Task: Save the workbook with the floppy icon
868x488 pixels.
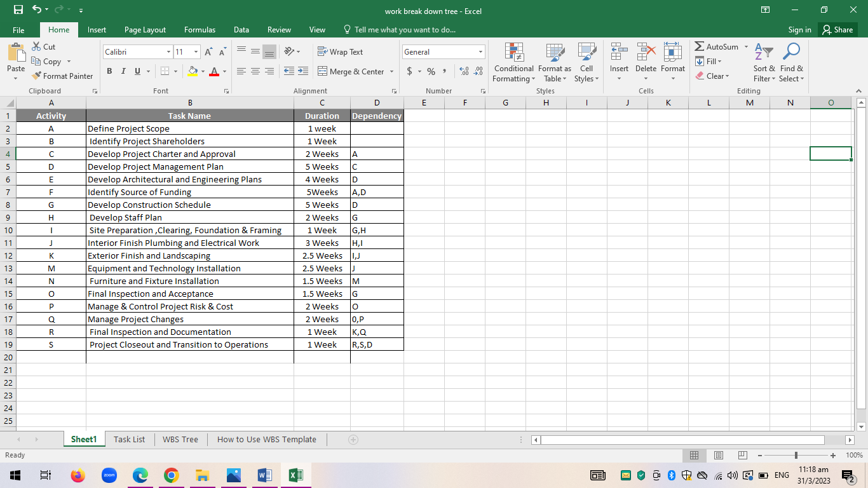Action: [18, 10]
